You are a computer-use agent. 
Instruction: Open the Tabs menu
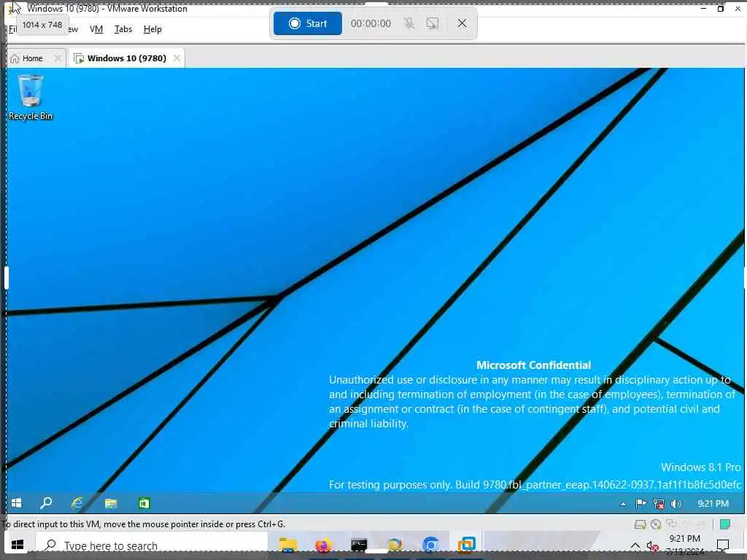pyautogui.click(x=123, y=29)
